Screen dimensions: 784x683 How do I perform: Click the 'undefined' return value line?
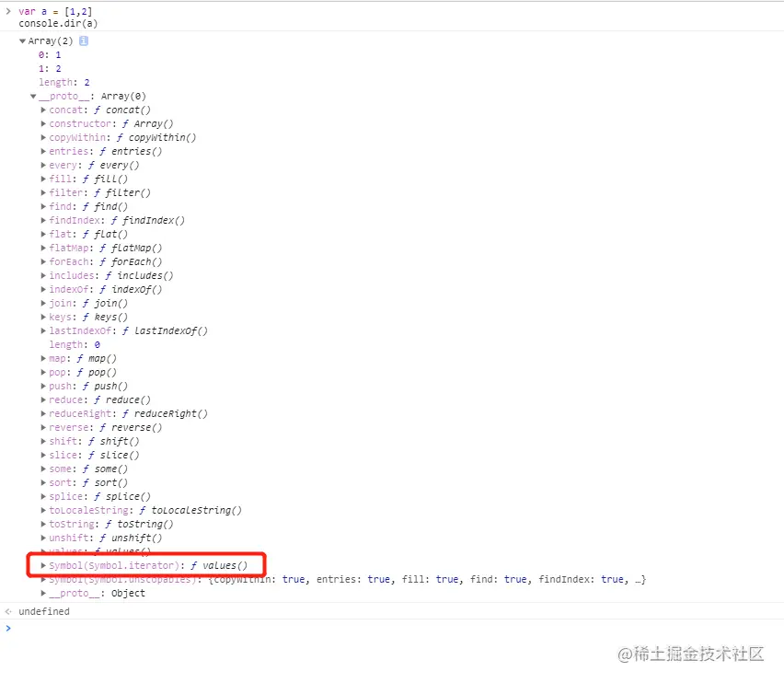pos(44,611)
